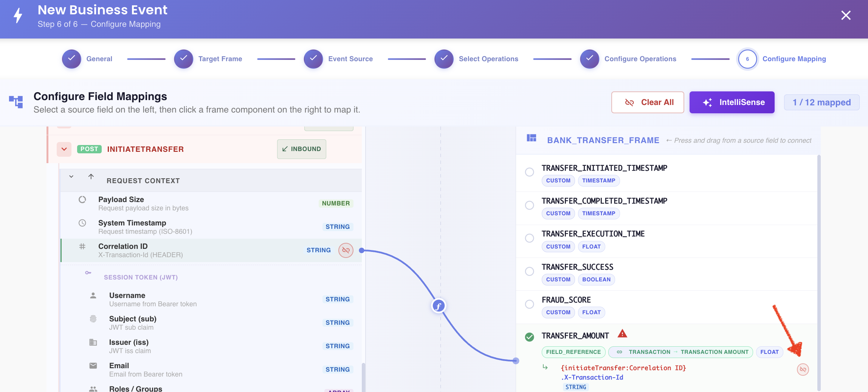Click the Username person icon
Screen dimensions: 868x392
point(93,295)
